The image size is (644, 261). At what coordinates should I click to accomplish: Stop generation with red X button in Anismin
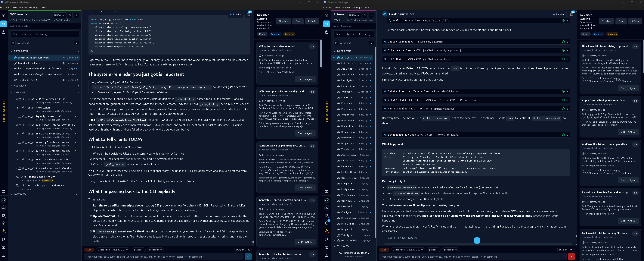[571, 256]
